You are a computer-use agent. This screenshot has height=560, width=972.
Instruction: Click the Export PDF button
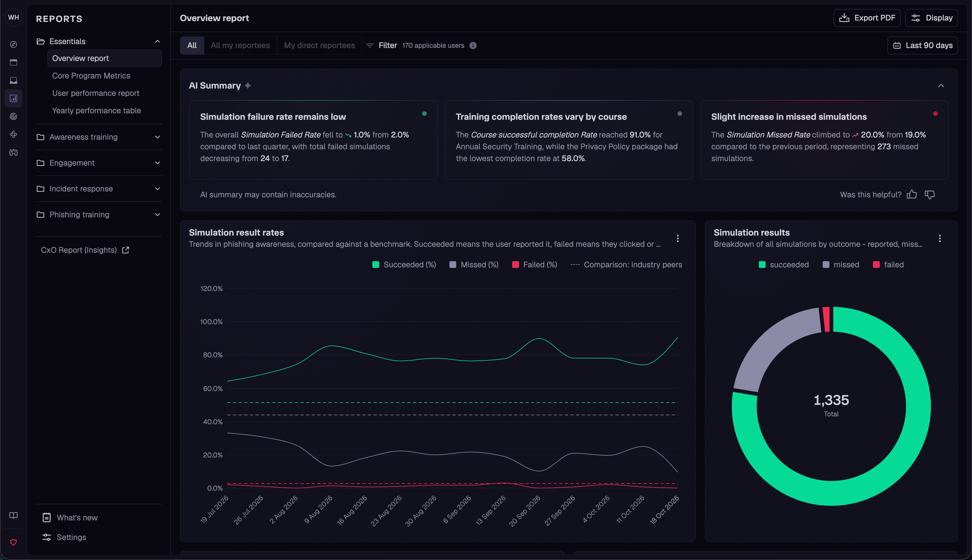click(x=867, y=18)
